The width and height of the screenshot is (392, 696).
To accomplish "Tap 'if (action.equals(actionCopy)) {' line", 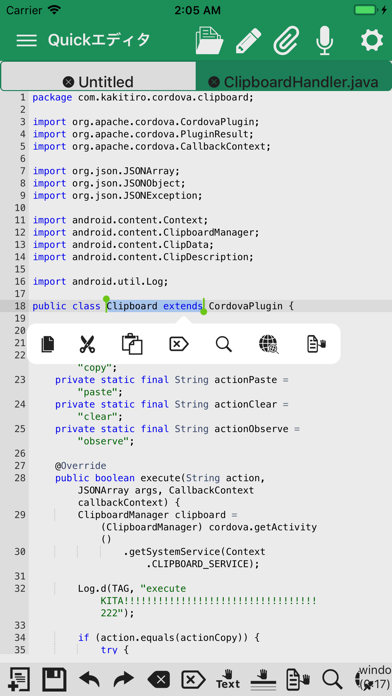I will (x=169, y=638).
